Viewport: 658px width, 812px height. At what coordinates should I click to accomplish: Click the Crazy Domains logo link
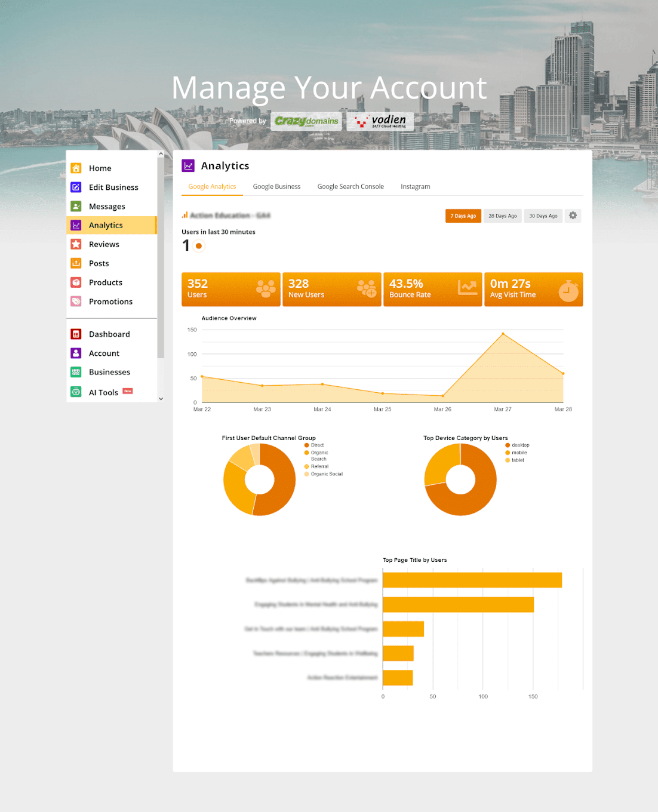306,121
